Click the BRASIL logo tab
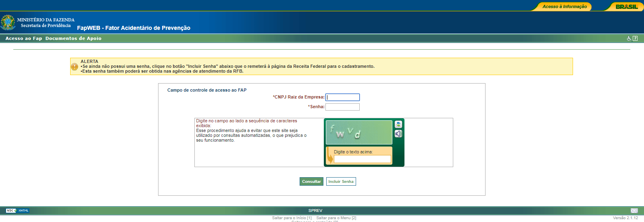Viewport: 644px width, 222px height. tap(626, 6)
